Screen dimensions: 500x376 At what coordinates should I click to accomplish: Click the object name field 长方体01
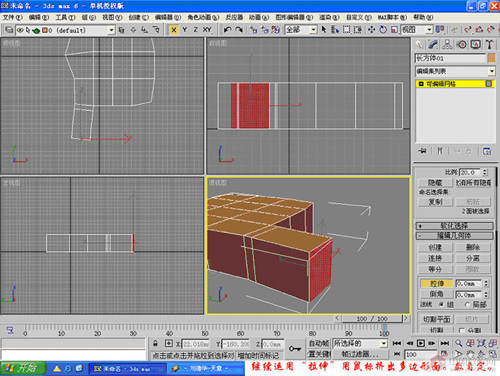click(450, 58)
